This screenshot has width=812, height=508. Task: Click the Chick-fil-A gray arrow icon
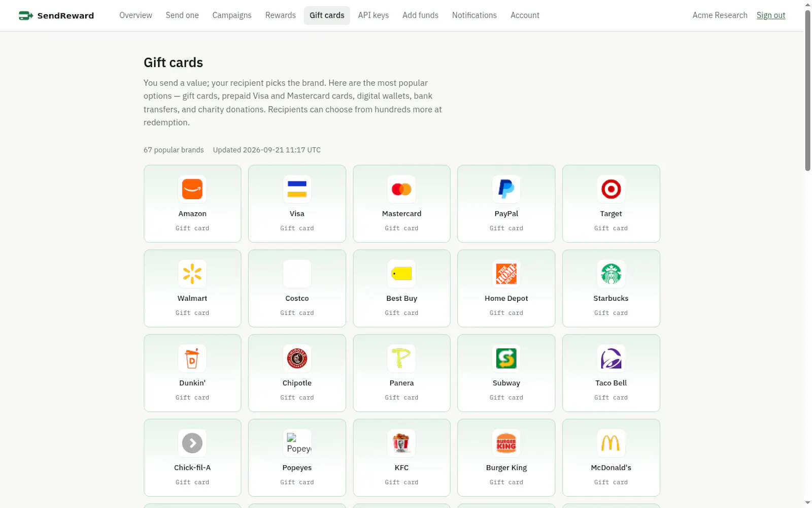point(192,443)
